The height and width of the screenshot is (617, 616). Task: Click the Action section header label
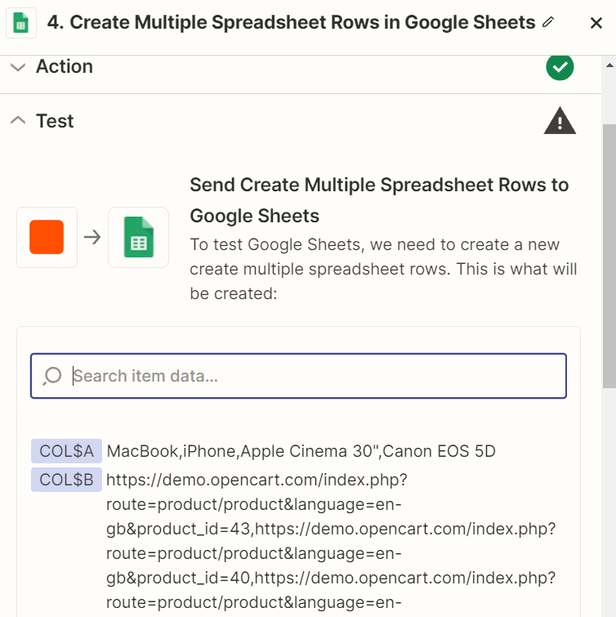(65, 67)
